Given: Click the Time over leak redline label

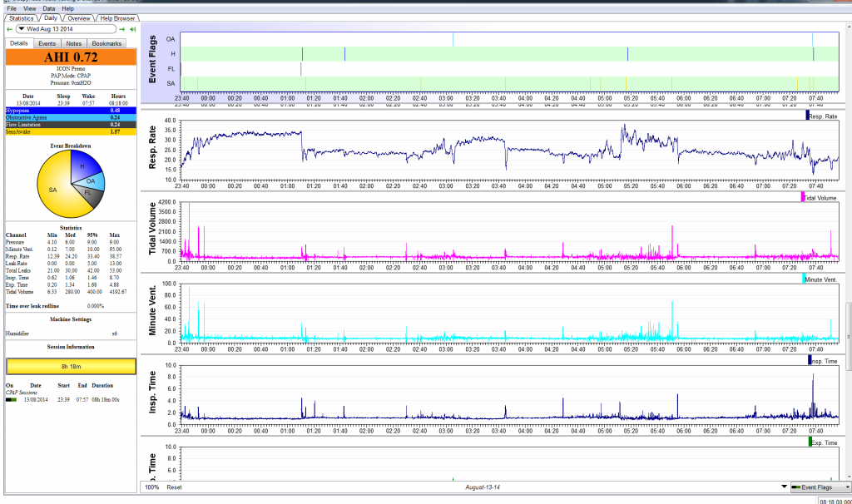Looking at the screenshot, I should pyautogui.click(x=32, y=306).
